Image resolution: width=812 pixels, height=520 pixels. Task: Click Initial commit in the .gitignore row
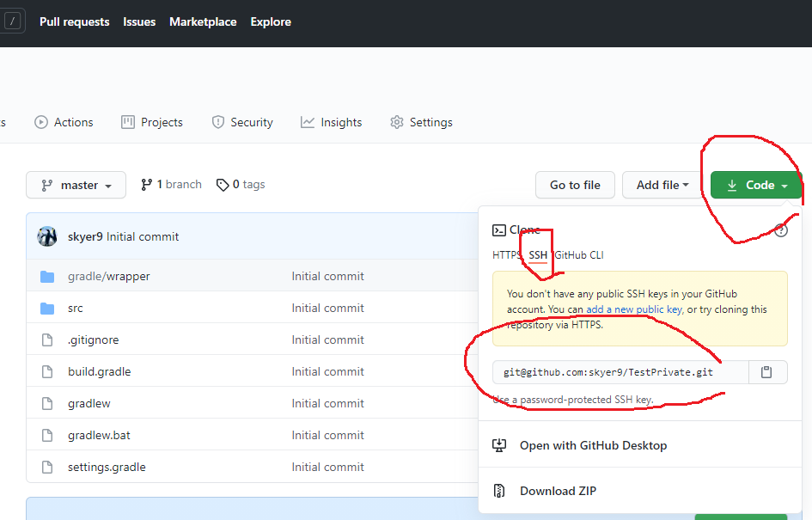(x=327, y=340)
